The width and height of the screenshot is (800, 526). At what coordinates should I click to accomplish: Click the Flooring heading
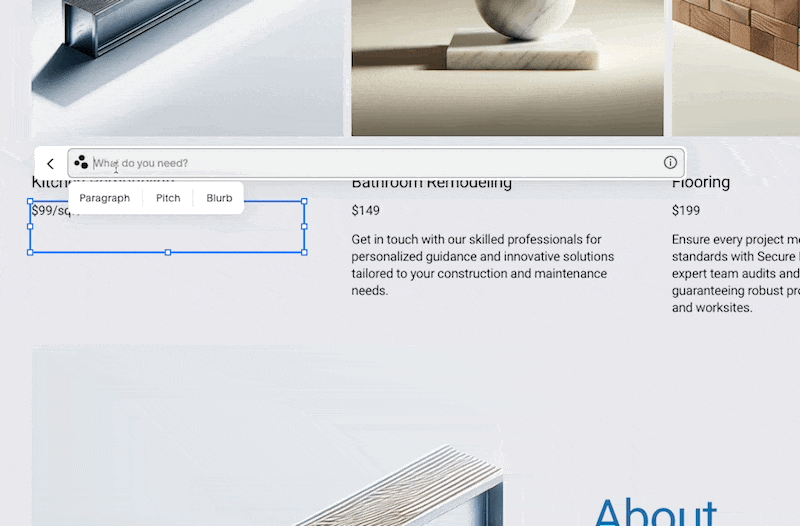coord(700,183)
